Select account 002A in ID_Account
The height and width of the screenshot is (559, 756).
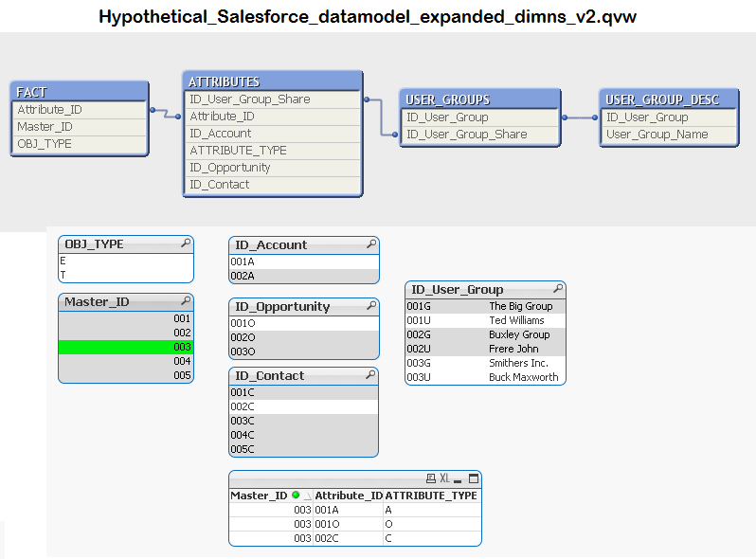304,276
